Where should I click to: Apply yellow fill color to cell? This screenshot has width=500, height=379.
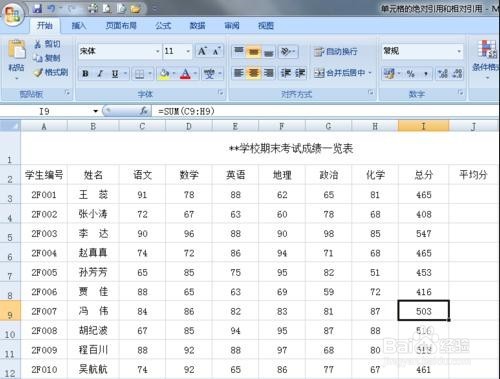pos(165,74)
